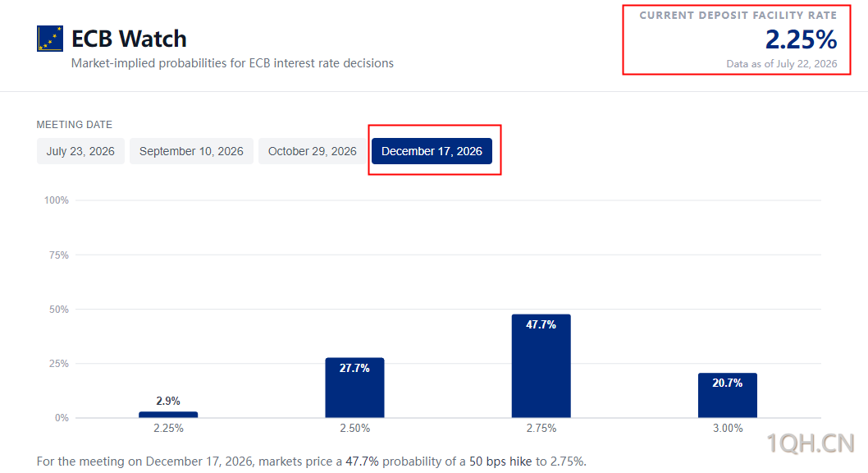Click the ECB Watch title heading
Image resolution: width=868 pixels, height=473 pixels.
(x=129, y=39)
